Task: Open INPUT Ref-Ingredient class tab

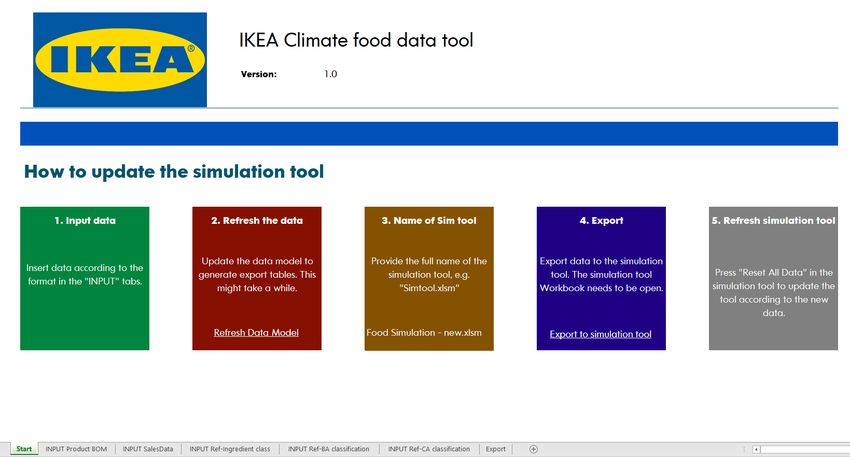Action: tap(229, 449)
